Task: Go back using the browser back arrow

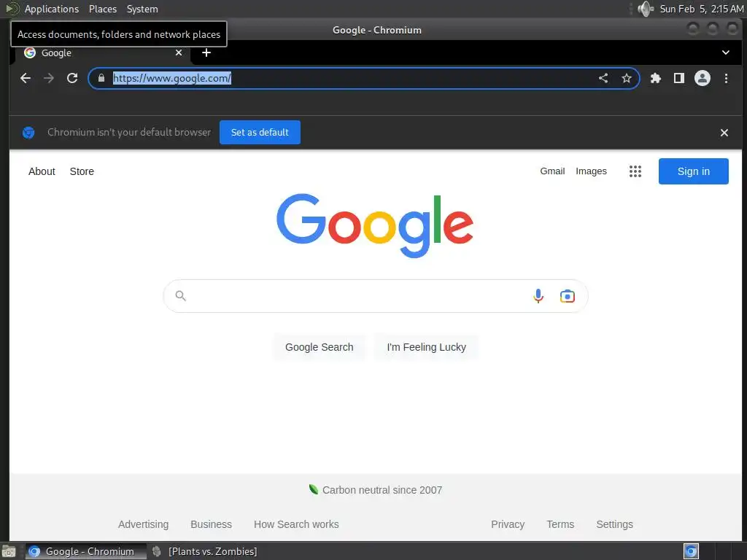Action: point(26,78)
